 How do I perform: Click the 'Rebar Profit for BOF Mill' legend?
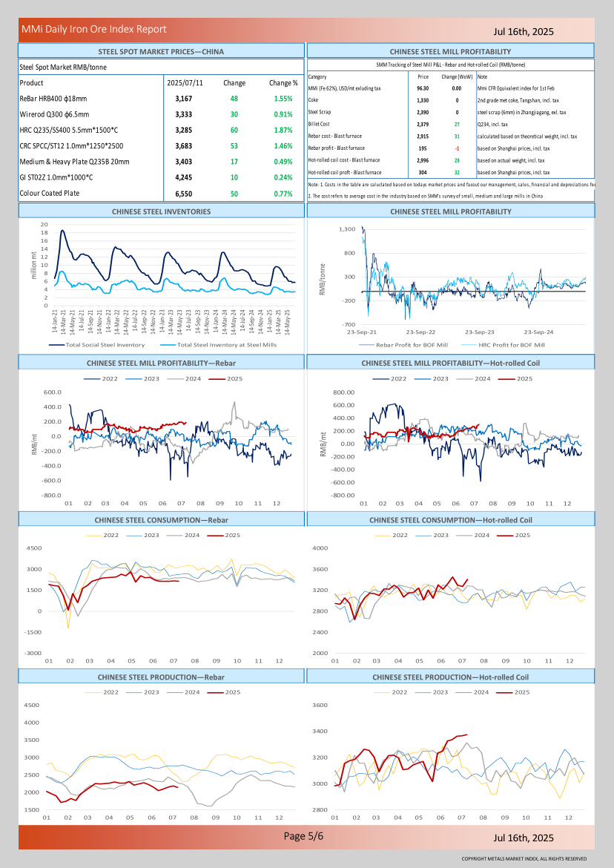point(404,345)
